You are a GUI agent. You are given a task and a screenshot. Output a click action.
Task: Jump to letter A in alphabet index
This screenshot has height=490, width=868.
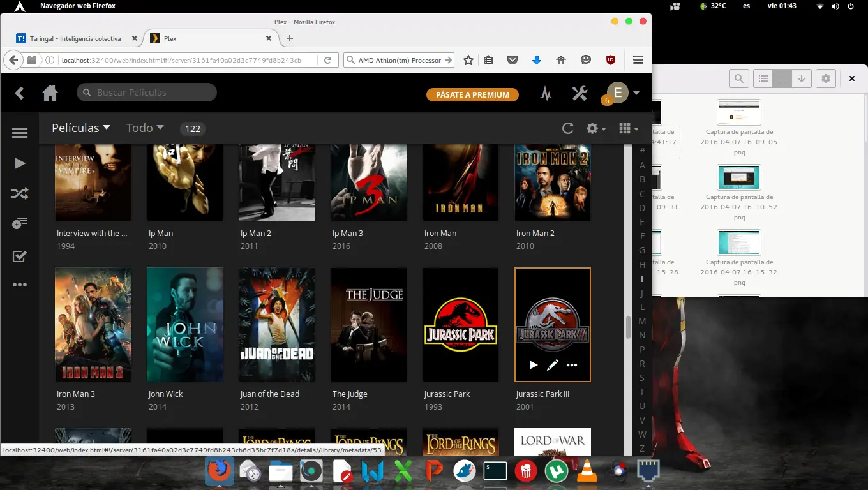point(642,165)
